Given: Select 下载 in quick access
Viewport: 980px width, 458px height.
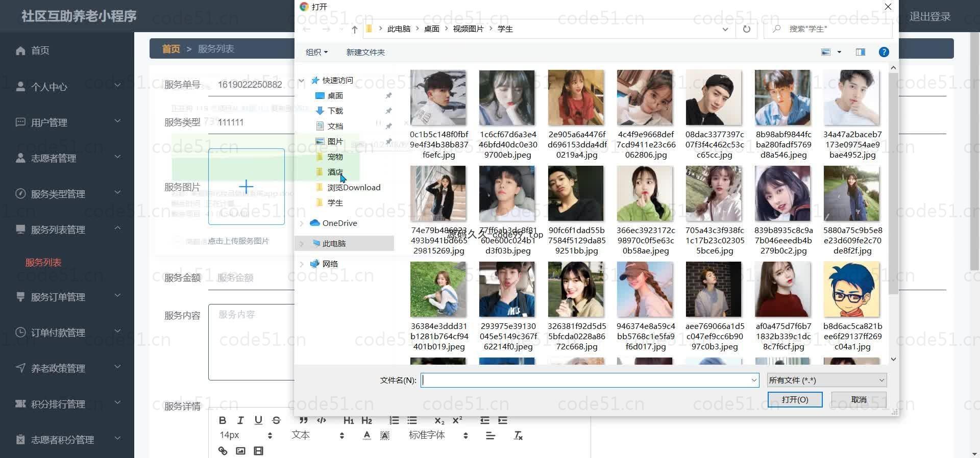Looking at the screenshot, I should coord(335,111).
